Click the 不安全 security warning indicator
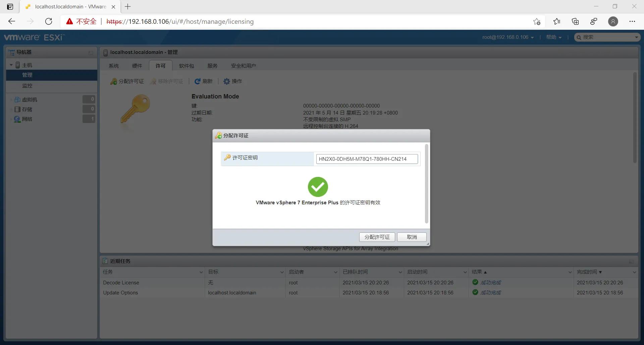Image resolution: width=644 pixels, height=345 pixels. [81, 21]
